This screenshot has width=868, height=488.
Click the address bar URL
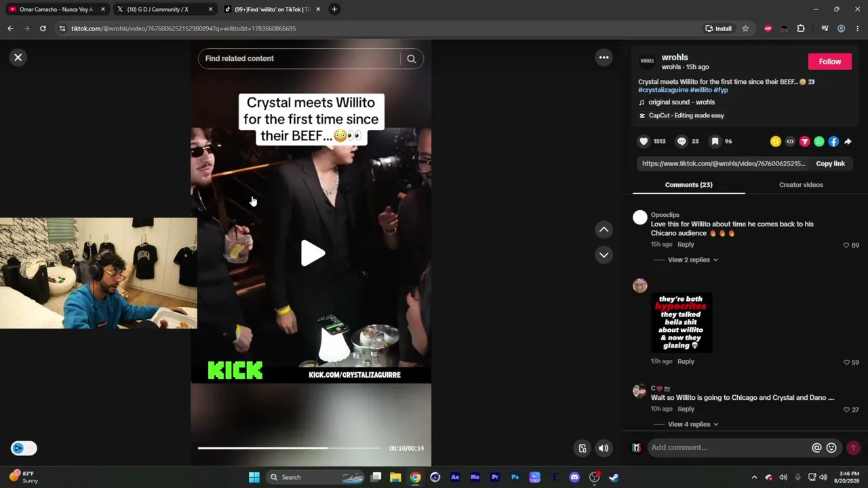[x=183, y=28]
